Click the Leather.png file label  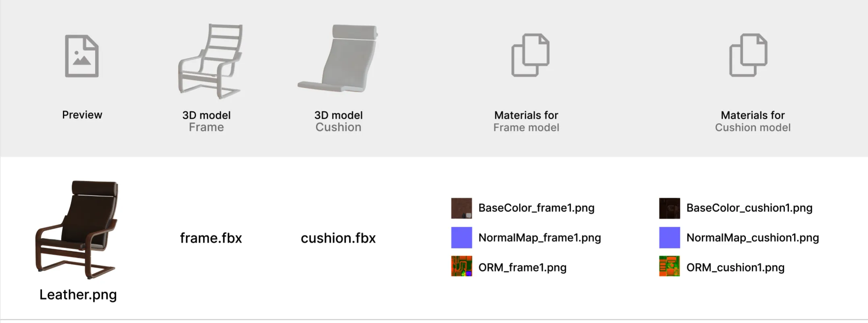pyautogui.click(x=78, y=295)
